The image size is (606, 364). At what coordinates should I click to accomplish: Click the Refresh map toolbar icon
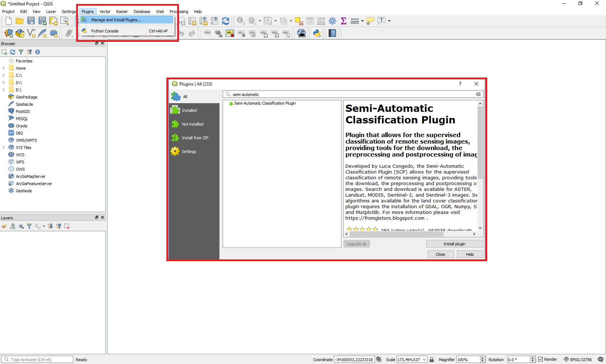click(x=226, y=21)
